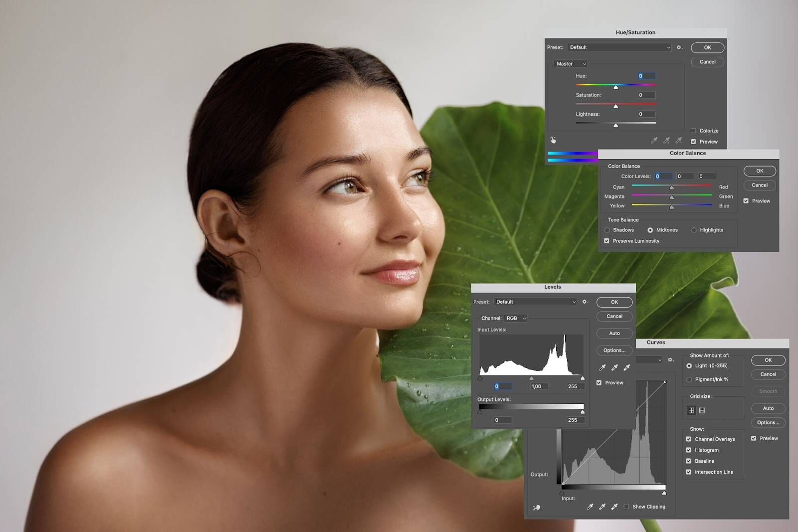Open the Master channel dropdown

pyautogui.click(x=571, y=64)
